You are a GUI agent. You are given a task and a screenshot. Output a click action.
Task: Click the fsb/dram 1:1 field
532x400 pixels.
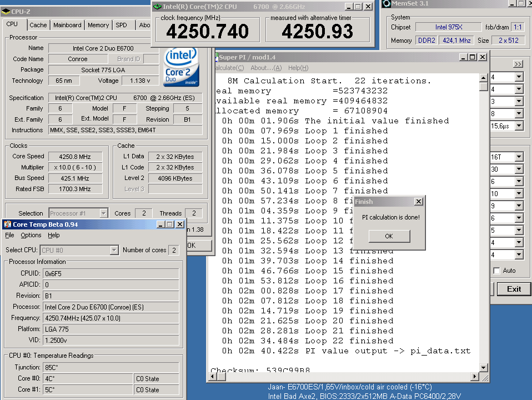point(518,27)
